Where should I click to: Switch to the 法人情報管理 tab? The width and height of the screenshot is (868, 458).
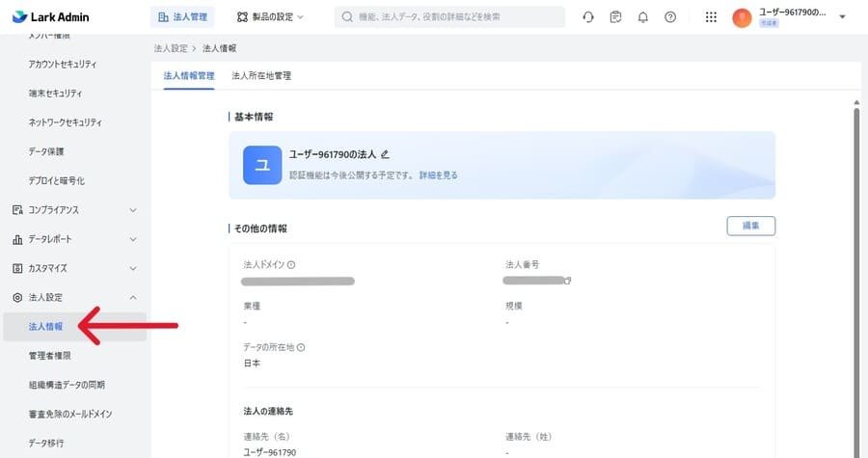click(x=189, y=76)
